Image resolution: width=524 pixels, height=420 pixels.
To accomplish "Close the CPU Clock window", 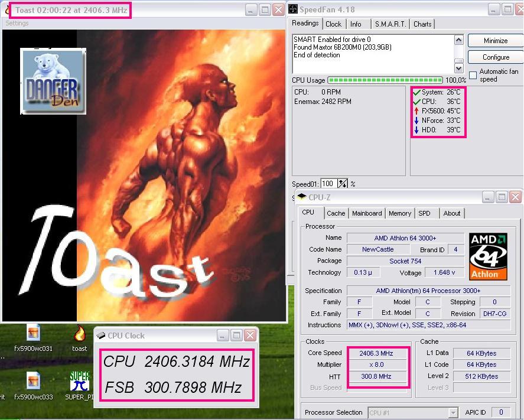I will (x=250, y=335).
